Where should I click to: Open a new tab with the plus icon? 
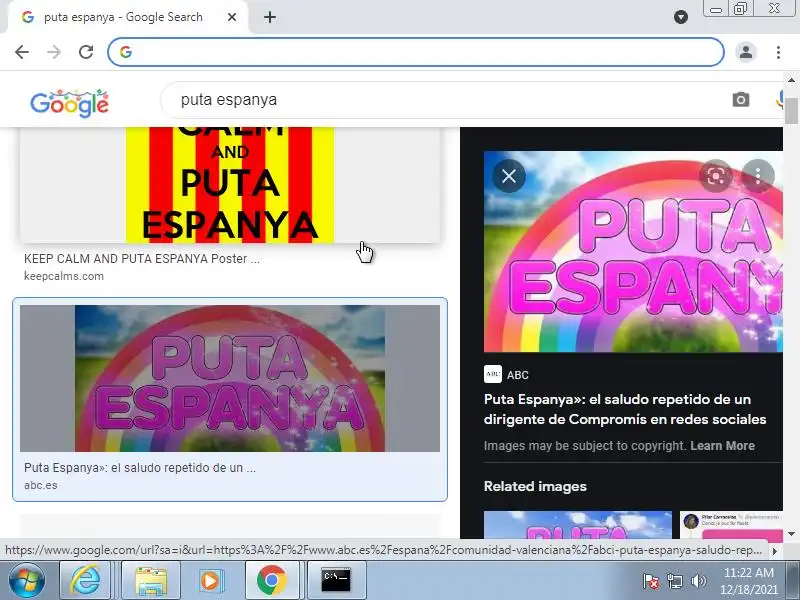(x=270, y=17)
